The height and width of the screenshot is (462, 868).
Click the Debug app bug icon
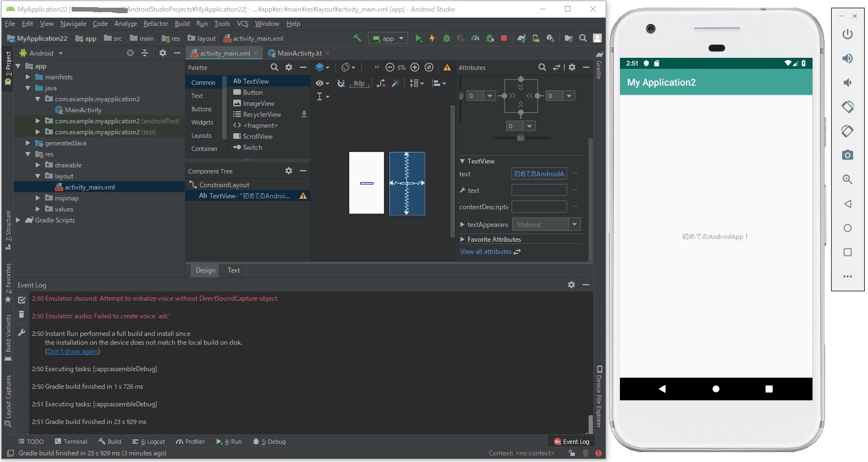pyautogui.click(x=447, y=38)
